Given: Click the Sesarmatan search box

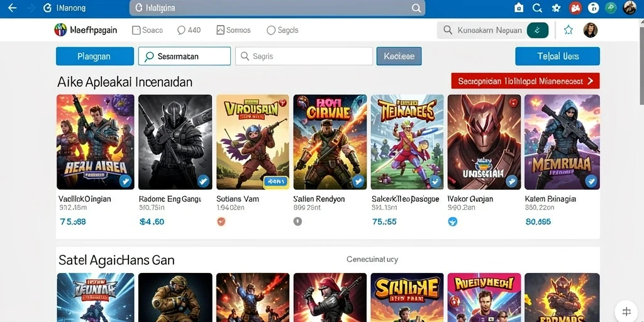Looking at the screenshot, I should tap(184, 56).
